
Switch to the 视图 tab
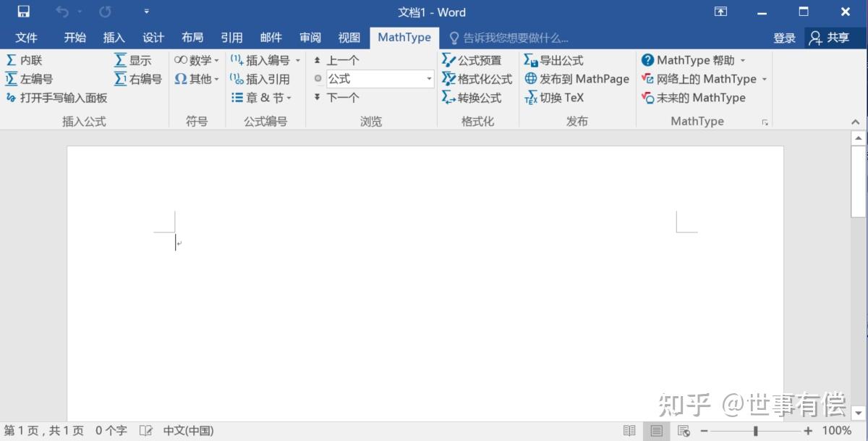349,38
